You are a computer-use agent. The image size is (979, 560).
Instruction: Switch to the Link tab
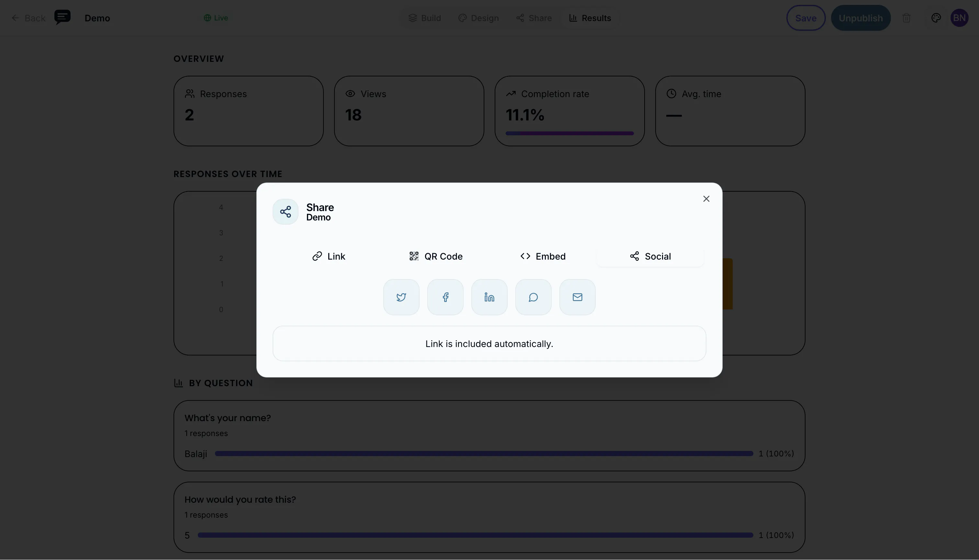coord(329,256)
